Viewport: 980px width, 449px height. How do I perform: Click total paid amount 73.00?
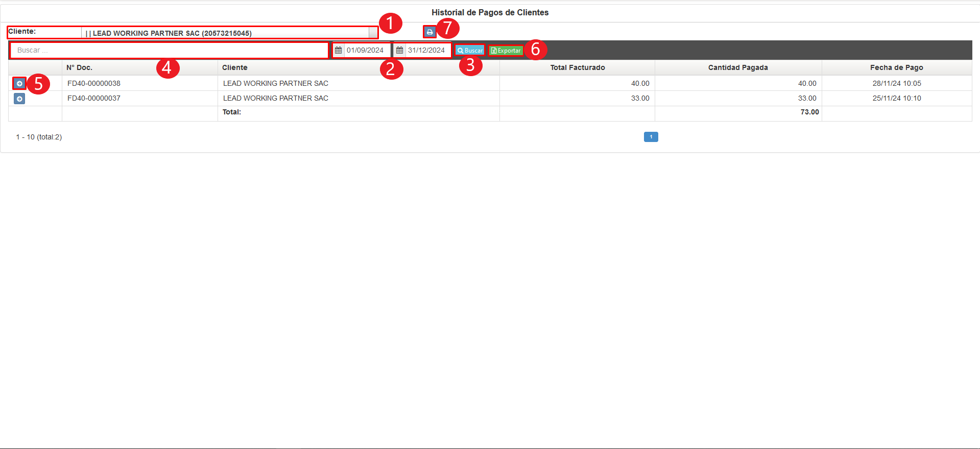[809, 112]
